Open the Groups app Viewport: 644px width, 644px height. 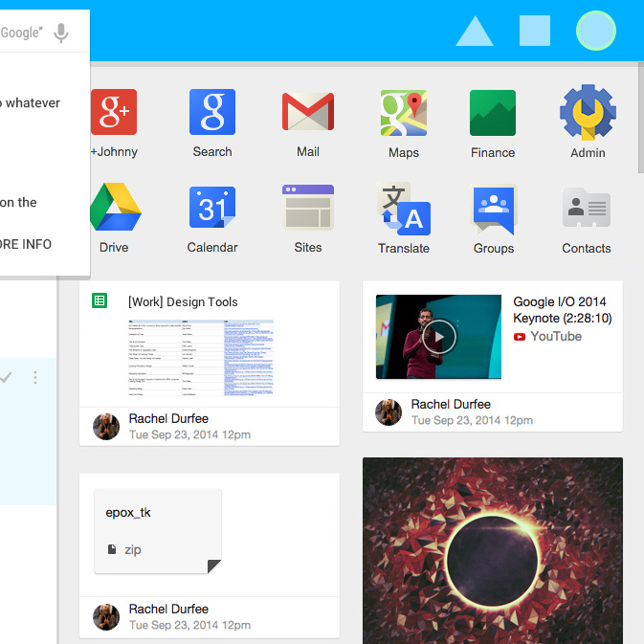click(493, 210)
